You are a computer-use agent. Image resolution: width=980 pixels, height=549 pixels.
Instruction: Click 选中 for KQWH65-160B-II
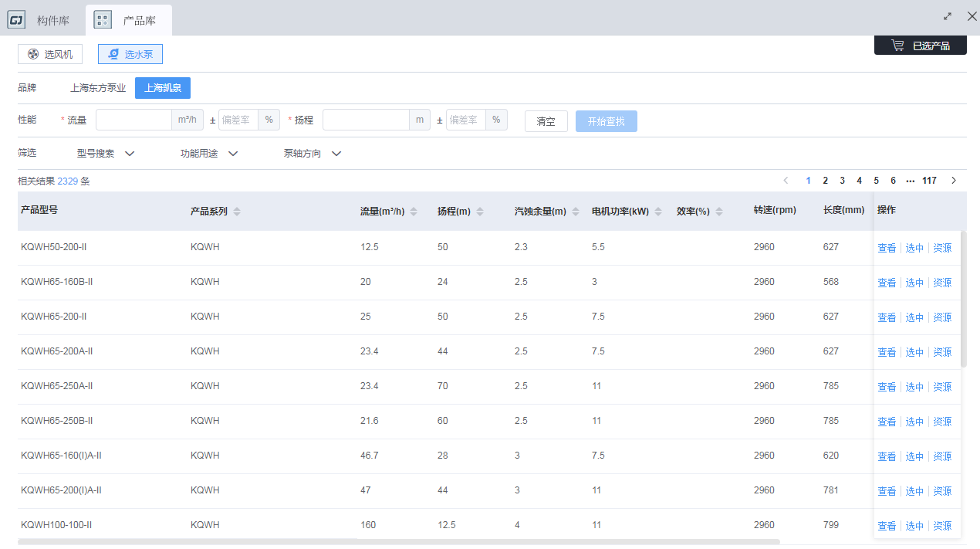pos(914,283)
